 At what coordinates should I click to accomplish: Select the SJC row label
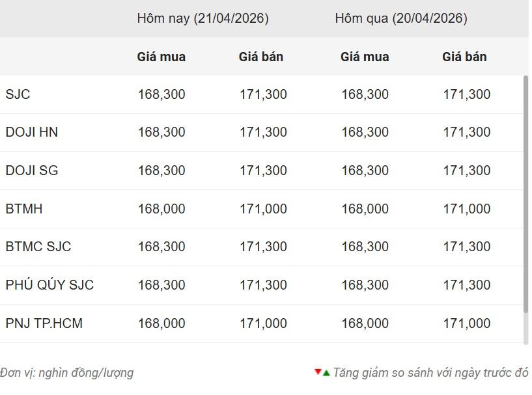click(18, 94)
